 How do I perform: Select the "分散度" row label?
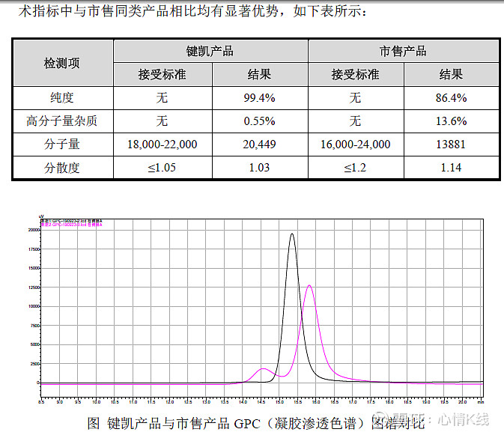[62, 168]
